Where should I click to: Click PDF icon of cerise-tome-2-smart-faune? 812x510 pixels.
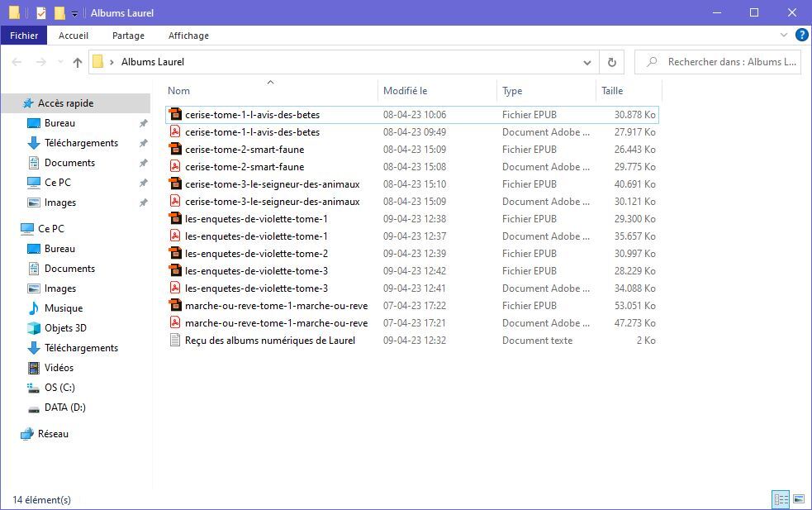pyautogui.click(x=176, y=166)
